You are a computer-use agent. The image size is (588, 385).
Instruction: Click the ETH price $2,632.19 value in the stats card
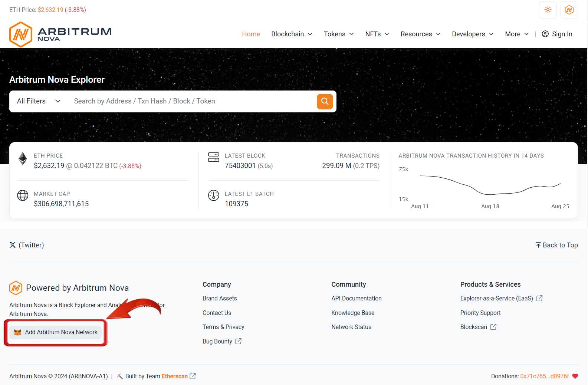[49, 166]
